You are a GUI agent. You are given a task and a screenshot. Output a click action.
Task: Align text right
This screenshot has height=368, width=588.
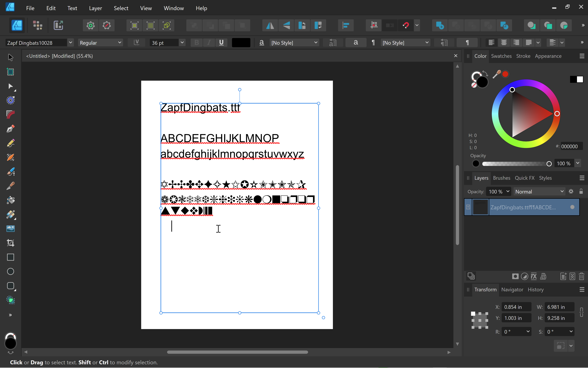tap(516, 43)
